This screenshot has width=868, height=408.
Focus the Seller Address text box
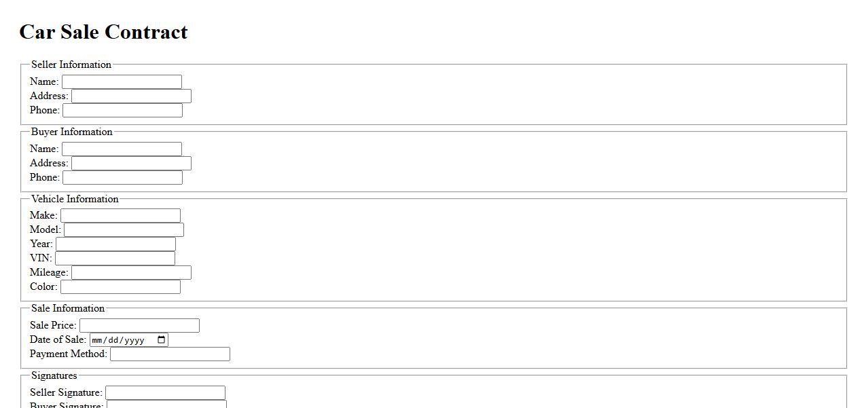pos(131,96)
